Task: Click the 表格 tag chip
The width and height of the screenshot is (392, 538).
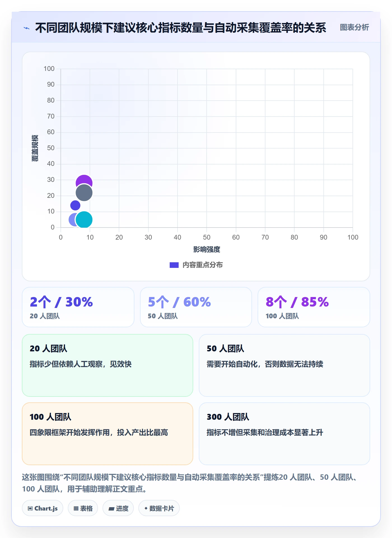Action: pos(83,508)
